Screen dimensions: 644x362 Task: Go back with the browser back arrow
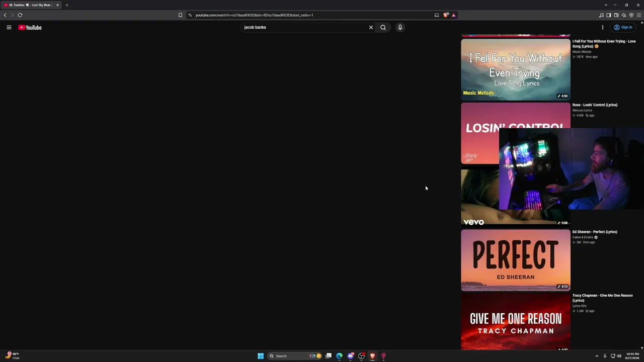5,15
